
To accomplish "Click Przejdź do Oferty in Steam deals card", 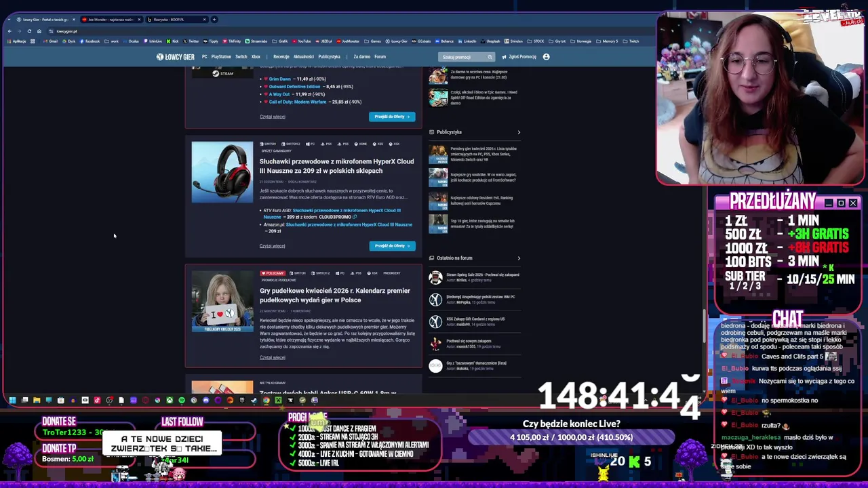I will [x=392, y=117].
